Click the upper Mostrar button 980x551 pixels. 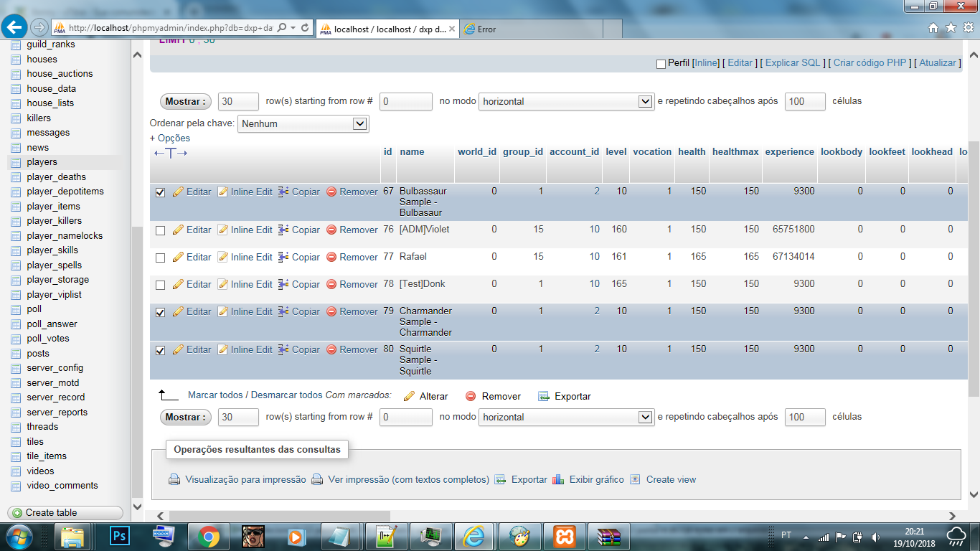186,101
